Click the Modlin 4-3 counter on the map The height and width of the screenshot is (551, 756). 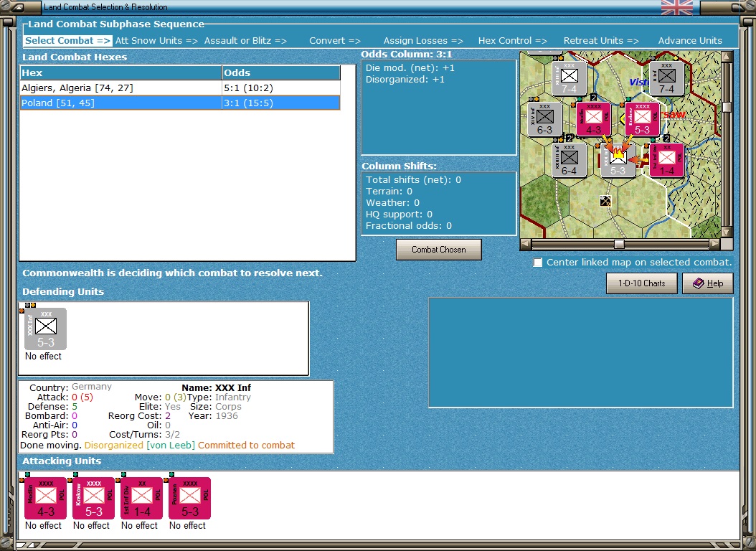[x=593, y=119]
